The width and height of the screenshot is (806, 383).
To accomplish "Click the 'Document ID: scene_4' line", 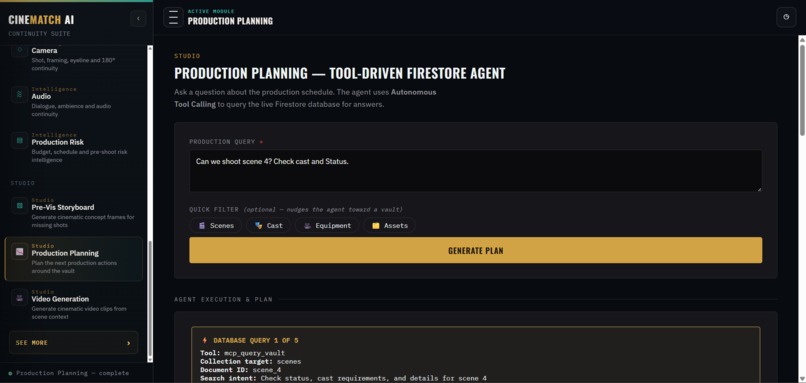I will [241, 370].
